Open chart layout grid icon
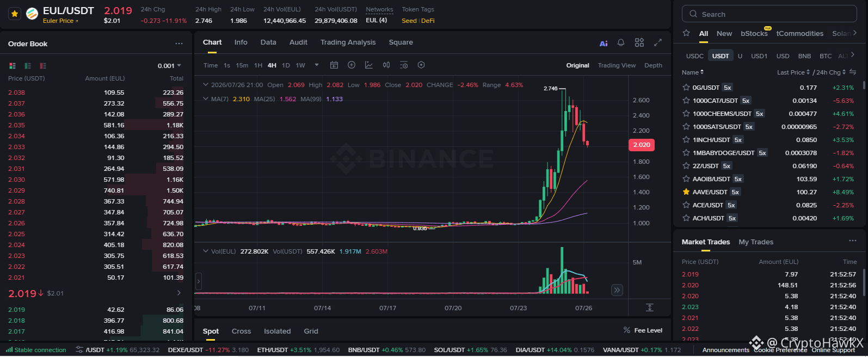This screenshot has height=357, width=868. coord(639,42)
